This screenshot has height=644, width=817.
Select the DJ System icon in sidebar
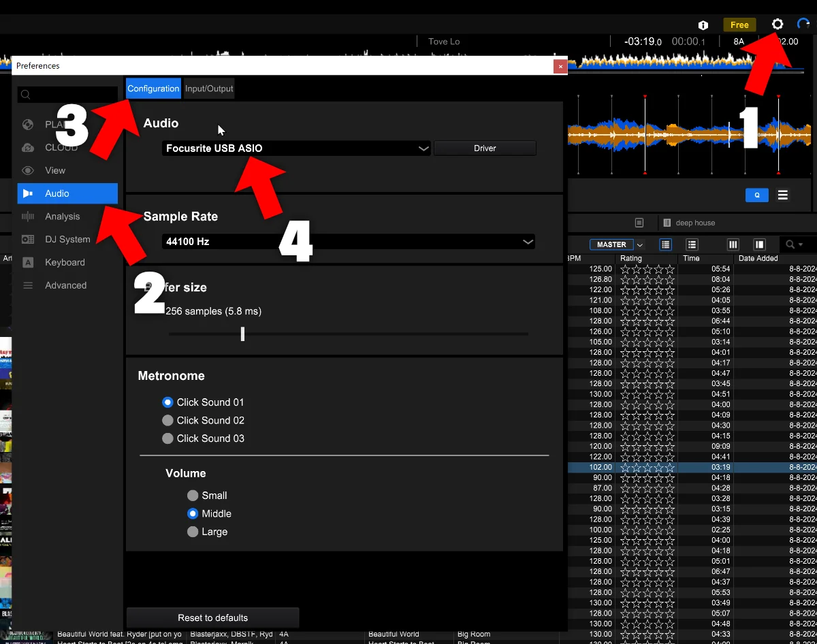(28, 240)
